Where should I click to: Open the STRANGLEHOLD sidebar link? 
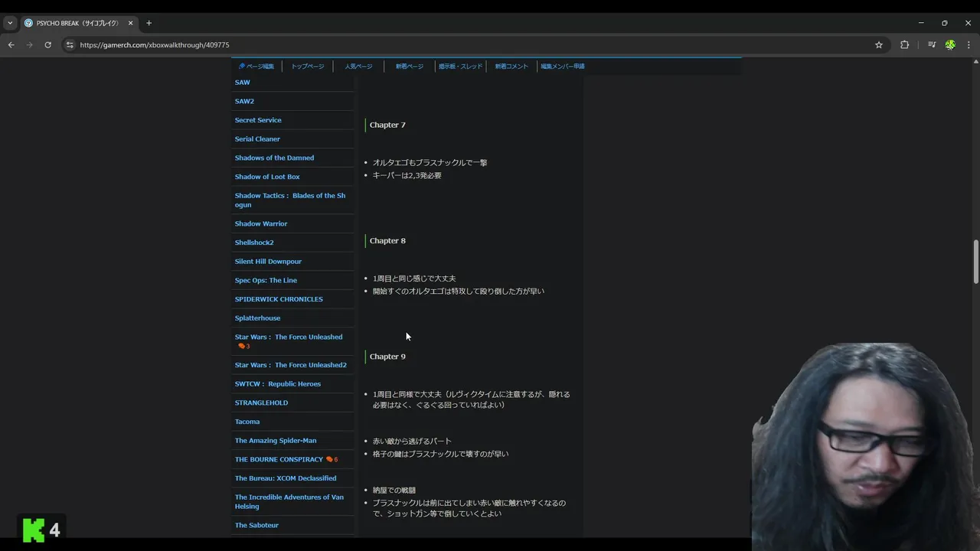[261, 403]
